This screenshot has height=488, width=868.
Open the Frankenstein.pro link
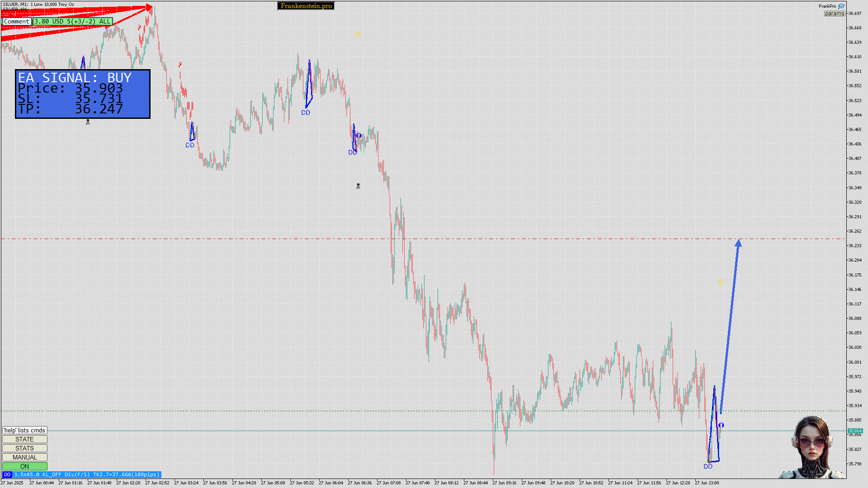pos(306,6)
